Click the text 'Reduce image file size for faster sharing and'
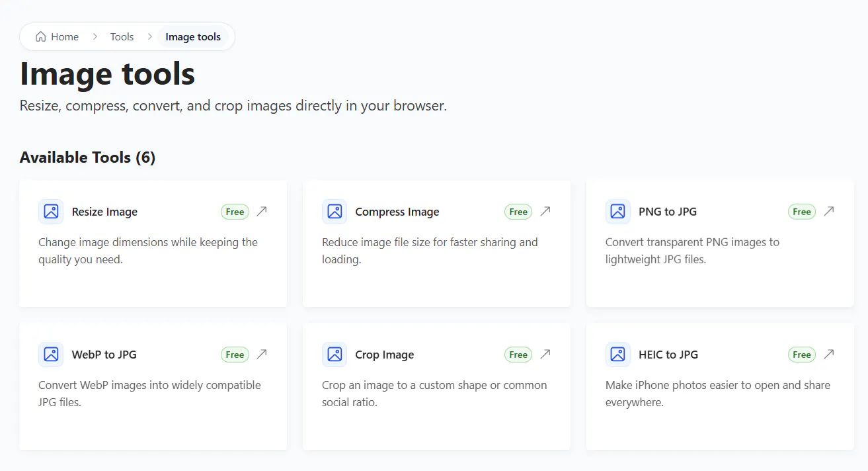Image resolution: width=868 pixels, height=471 pixels. coord(430,242)
